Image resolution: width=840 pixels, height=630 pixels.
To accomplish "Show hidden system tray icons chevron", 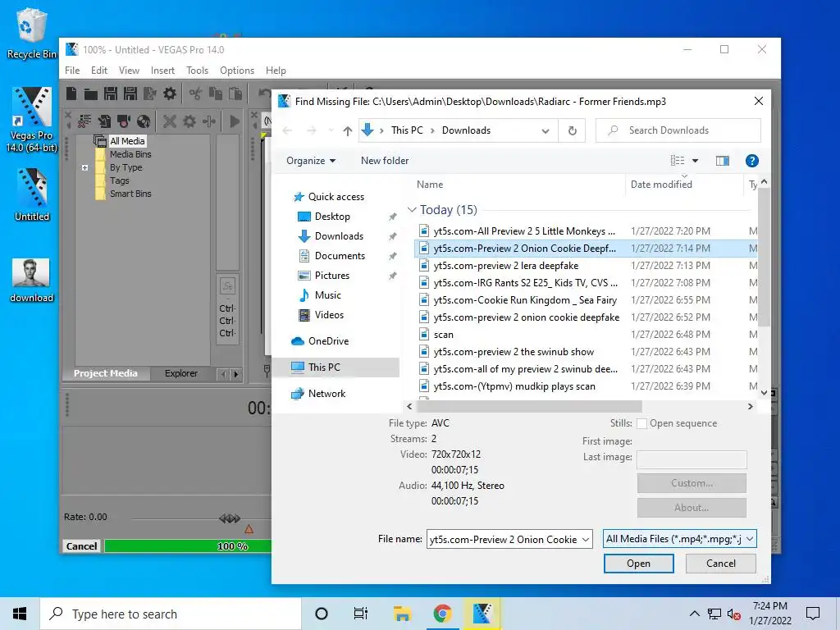I will pos(694,614).
